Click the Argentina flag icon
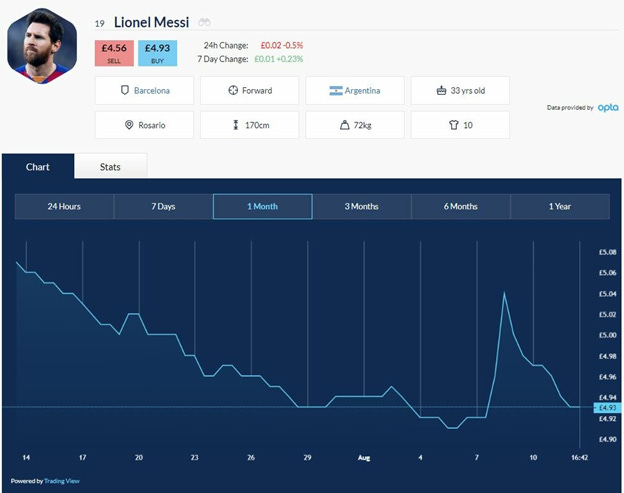Screen dimensions: 624x493 click(x=336, y=91)
